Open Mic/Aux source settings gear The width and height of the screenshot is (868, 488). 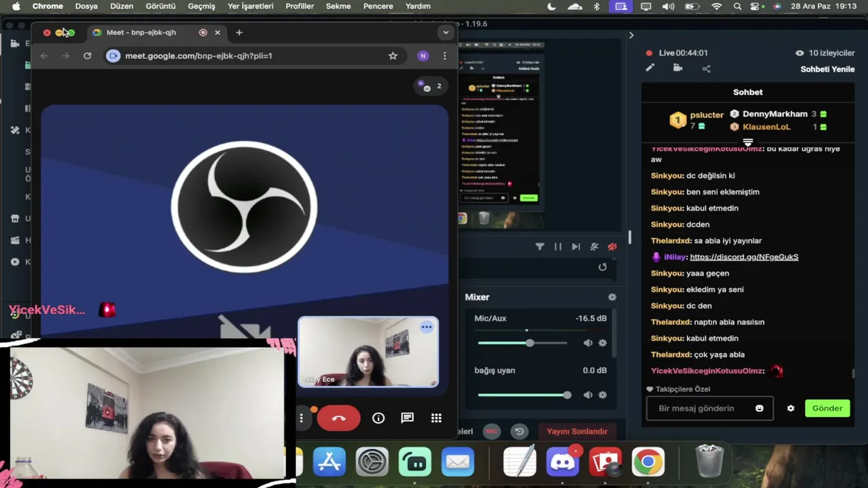[x=602, y=343]
